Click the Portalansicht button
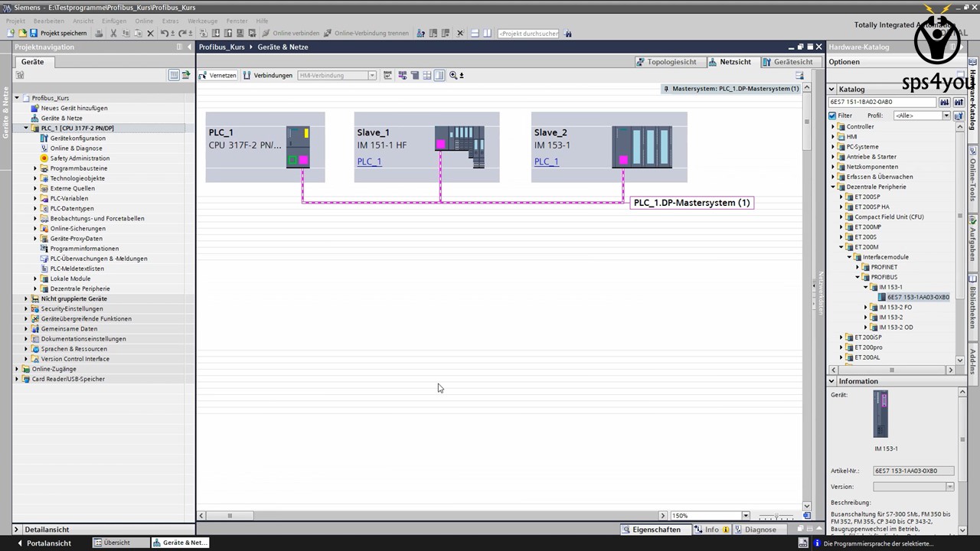 pyautogui.click(x=44, y=543)
